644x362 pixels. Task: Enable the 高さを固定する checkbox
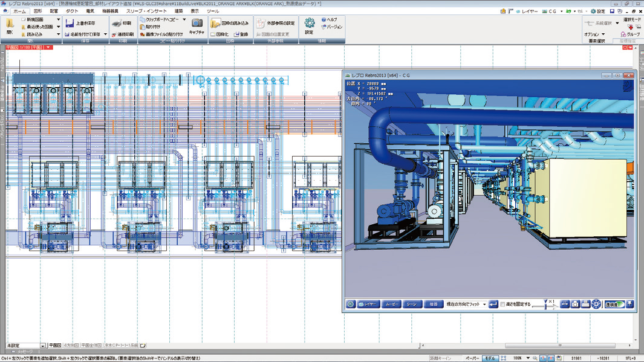click(503, 305)
